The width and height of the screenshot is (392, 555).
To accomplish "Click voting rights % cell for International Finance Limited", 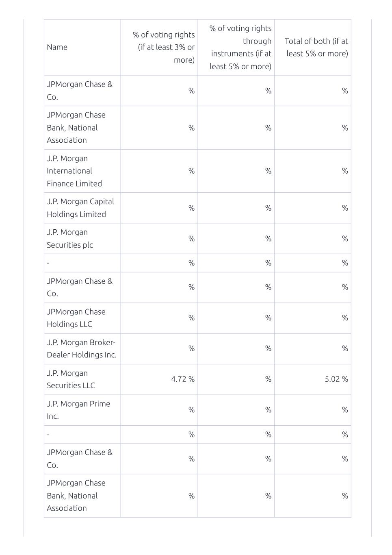I will click(x=191, y=171).
